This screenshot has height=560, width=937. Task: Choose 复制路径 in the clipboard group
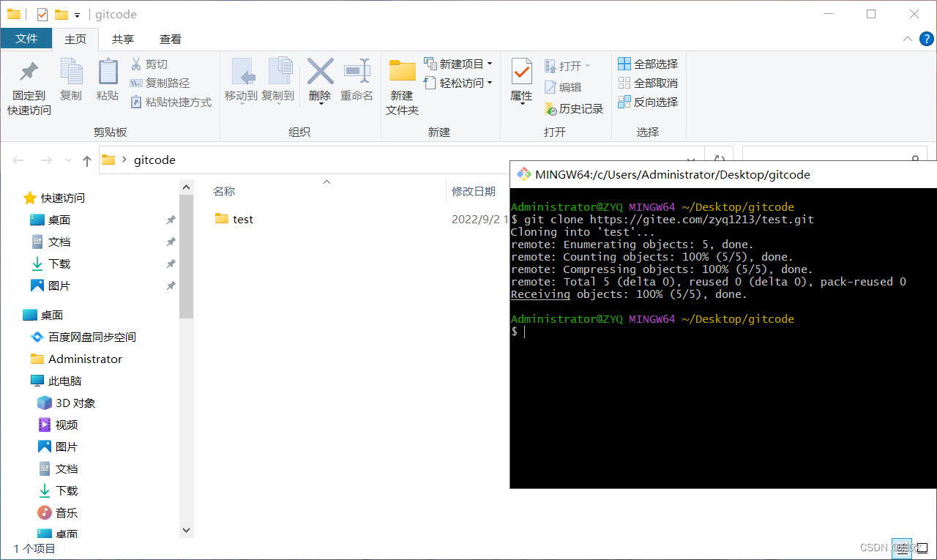[160, 83]
